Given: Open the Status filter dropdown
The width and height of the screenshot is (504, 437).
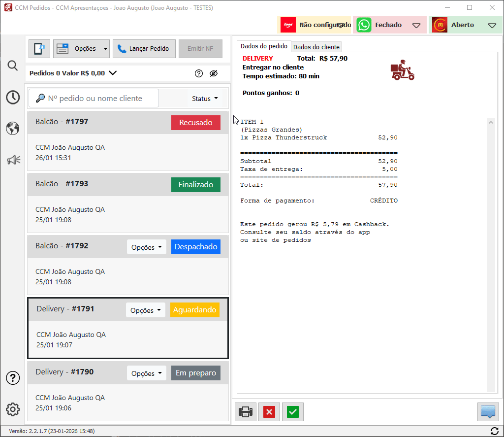Looking at the screenshot, I should coord(205,99).
